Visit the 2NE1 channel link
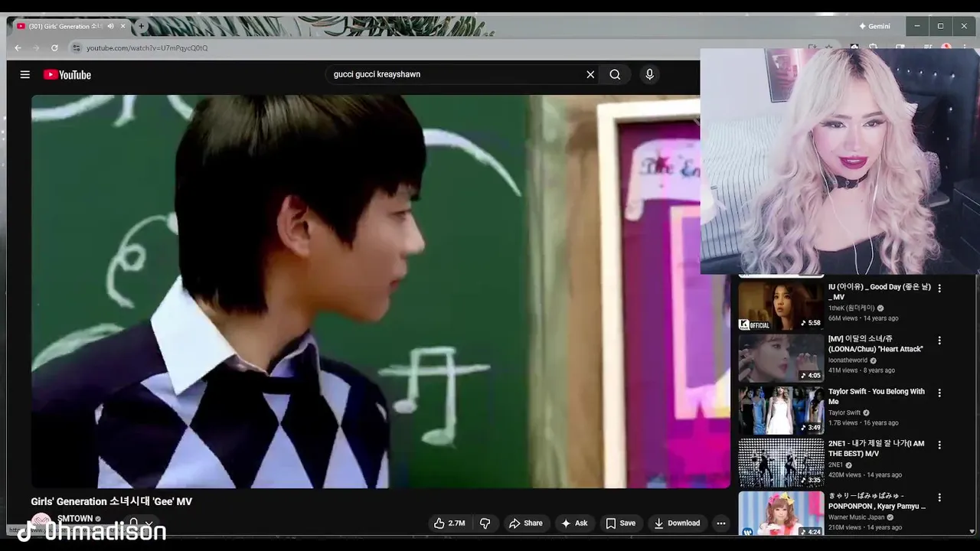Viewport: 980px width, 551px height. pos(835,465)
